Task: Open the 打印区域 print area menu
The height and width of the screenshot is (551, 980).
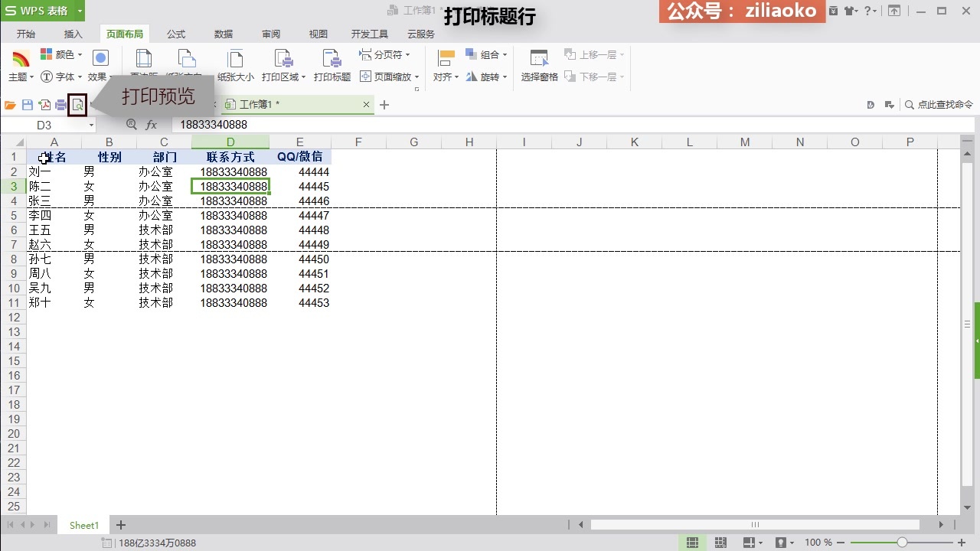Action: pyautogui.click(x=284, y=67)
